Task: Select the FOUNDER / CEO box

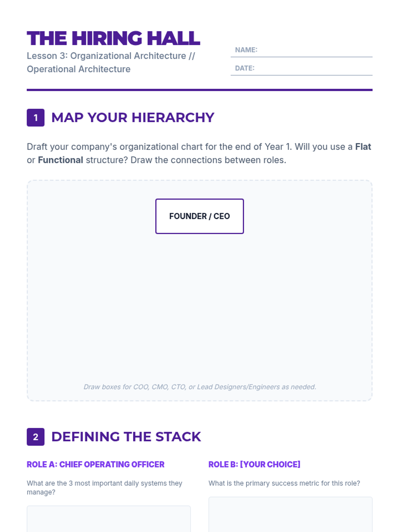Action: (x=199, y=216)
